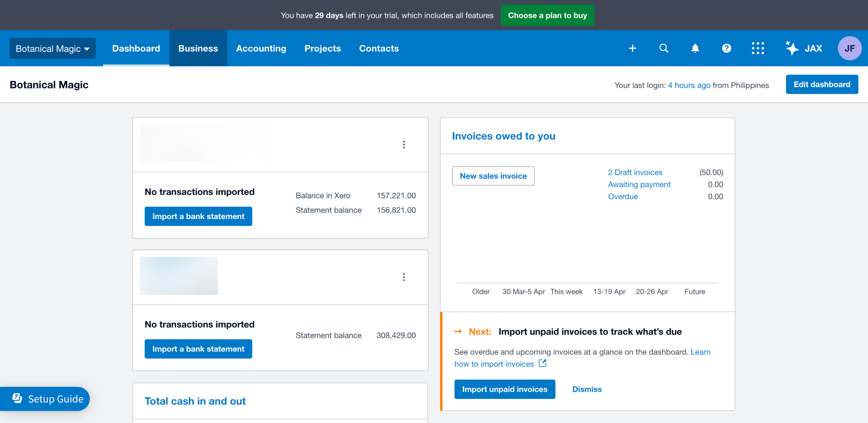Open the Business menu
Viewport: 868px width, 423px height.
[198, 48]
